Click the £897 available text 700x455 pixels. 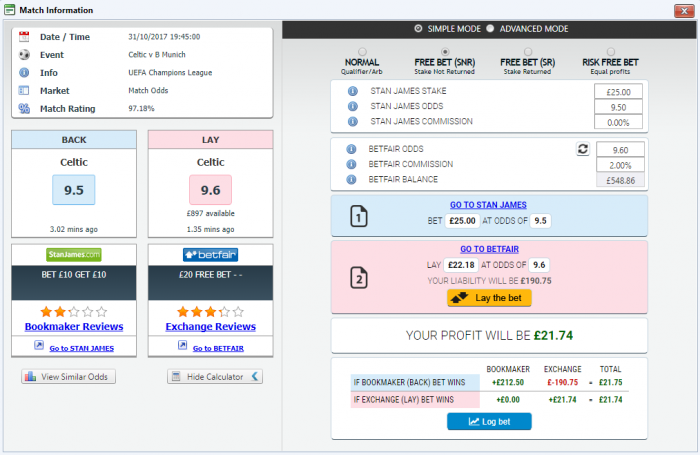click(x=210, y=213)
